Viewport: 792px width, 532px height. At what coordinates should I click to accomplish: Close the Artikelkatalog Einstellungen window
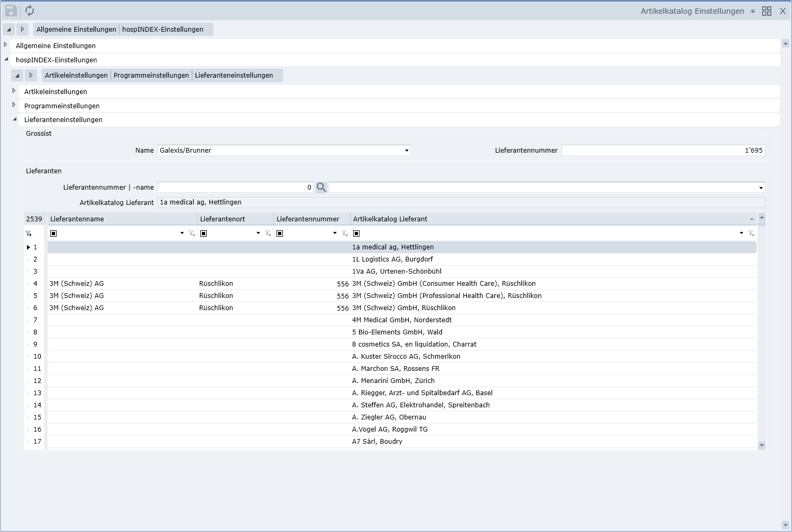click(x=783, y=11)
